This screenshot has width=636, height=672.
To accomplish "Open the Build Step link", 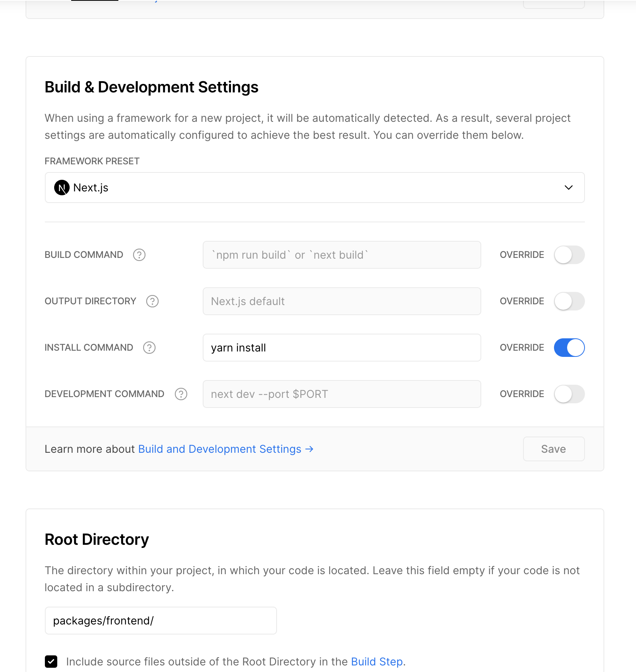I will [377, 662].
